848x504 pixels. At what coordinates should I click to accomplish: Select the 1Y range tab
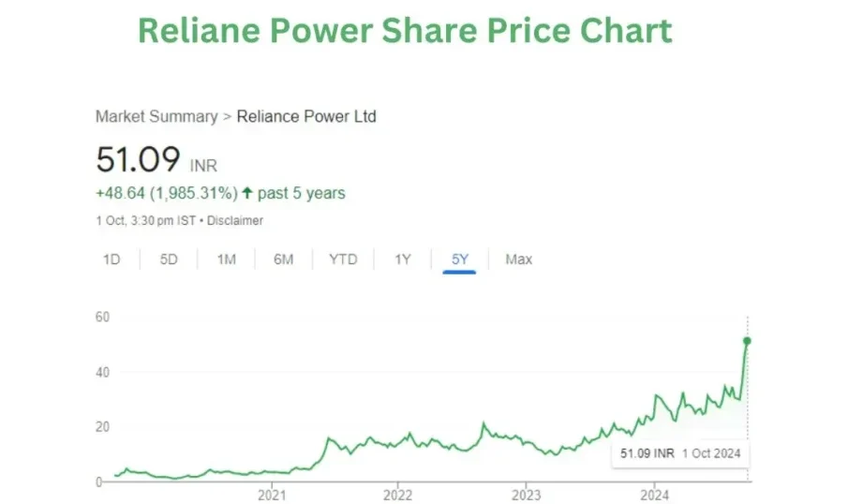point(402,259)
